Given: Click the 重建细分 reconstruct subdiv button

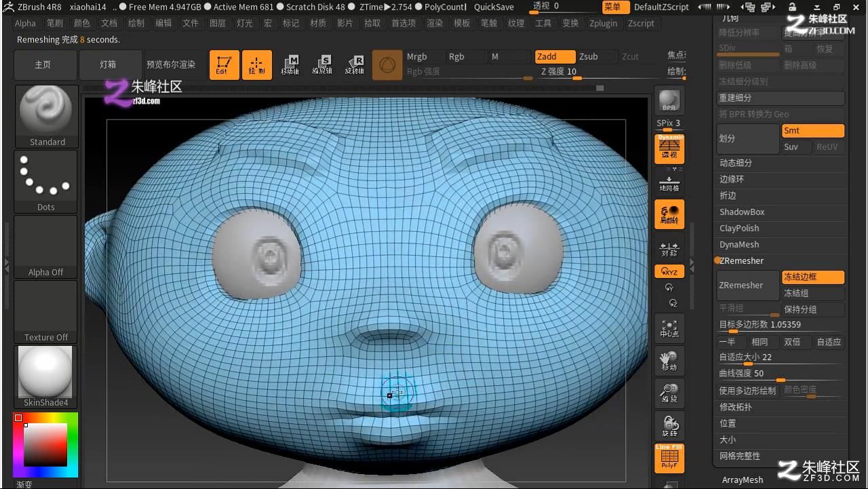Looking at the screenshot, I should click(x=780, y=98).
